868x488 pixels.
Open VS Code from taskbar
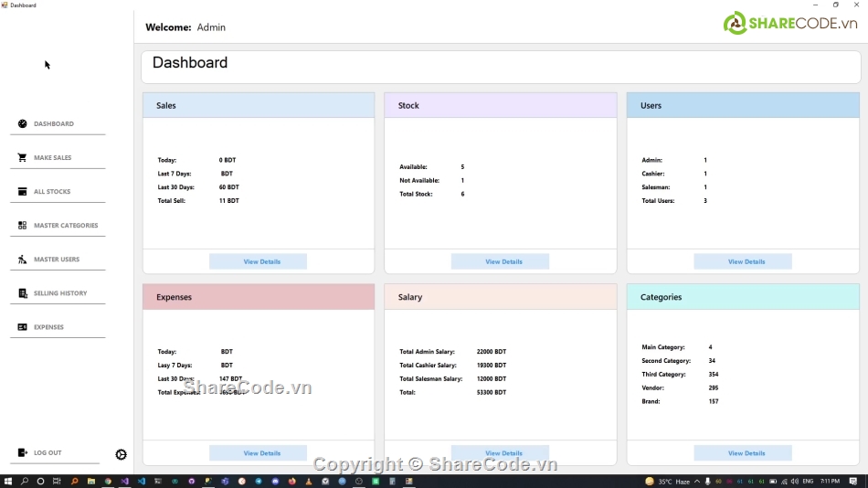[x=141, y=482]
